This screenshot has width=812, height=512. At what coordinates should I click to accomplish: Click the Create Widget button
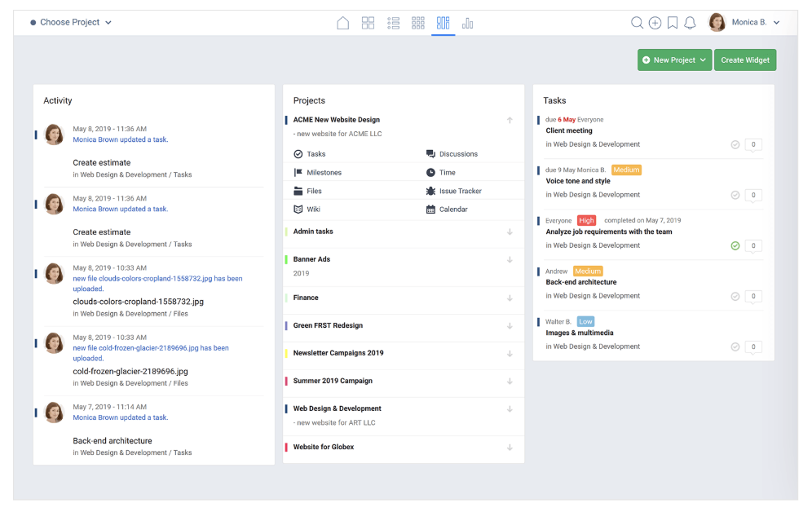click(744, 60)
